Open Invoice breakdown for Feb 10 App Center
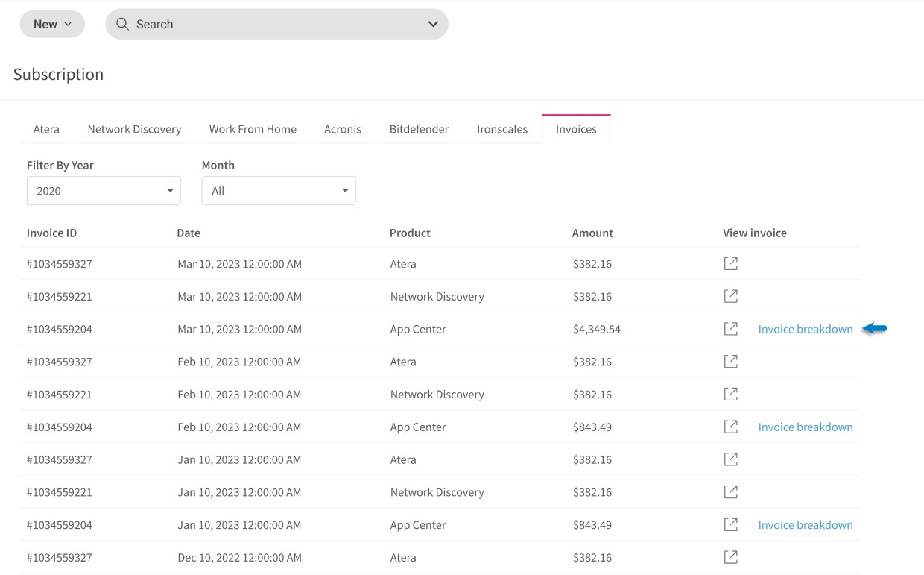Viewport: 924px width, 575px height. tap(806, 427)
